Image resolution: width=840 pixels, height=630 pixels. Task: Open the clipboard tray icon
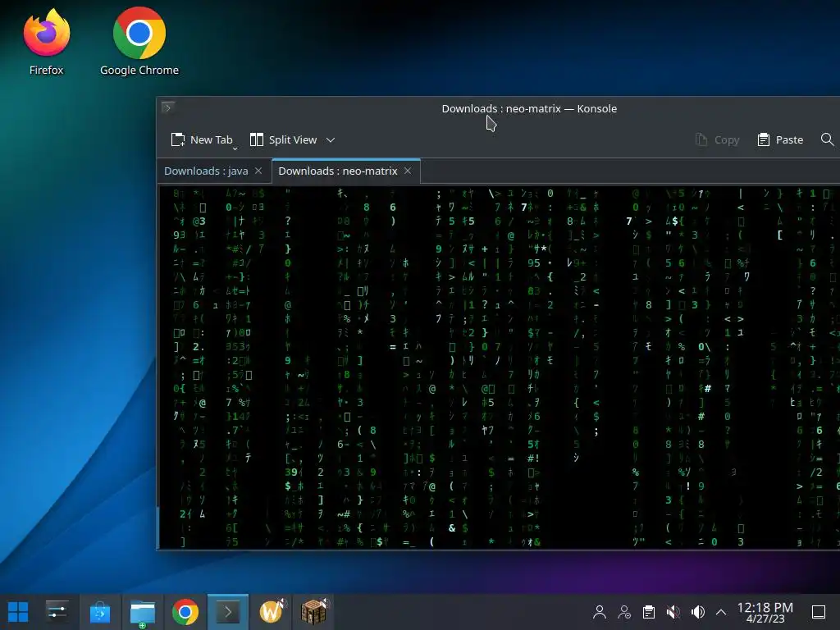coord(649,612)
